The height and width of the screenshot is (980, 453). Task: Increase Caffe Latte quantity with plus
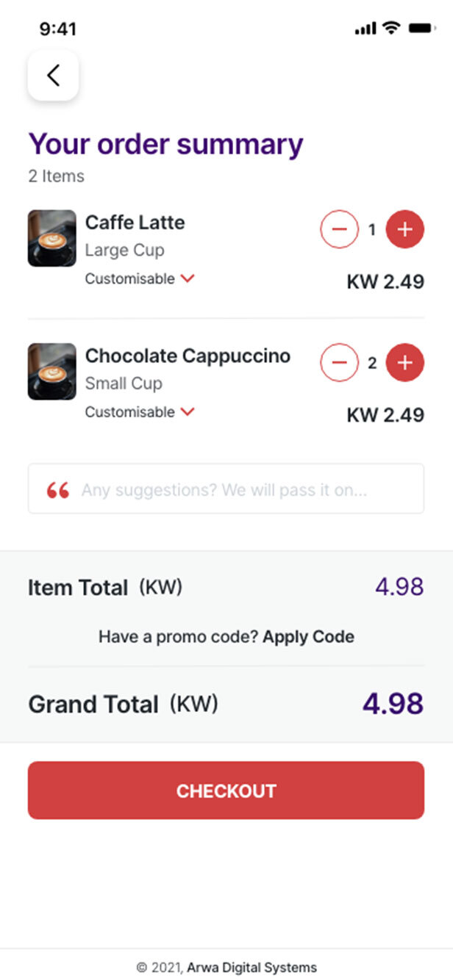404,230
